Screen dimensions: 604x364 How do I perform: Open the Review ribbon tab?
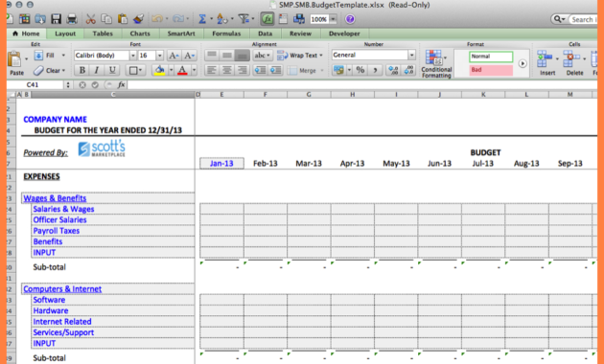point(300,34)
